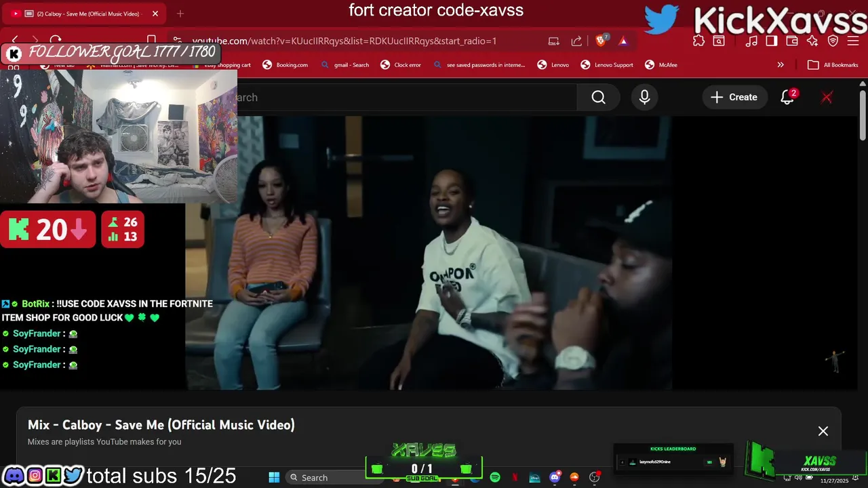Close the Mix playlist info panel
Image resolution: width=868 pixels, height=488 pixels.
pyautogui.click(x=823, y=431)
